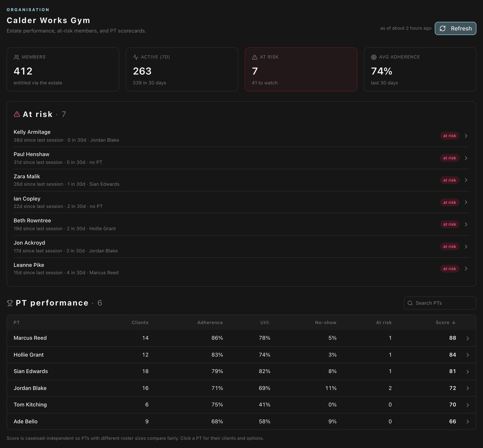The image size is (483, 448).
Task: Open Ade Bello's PT row chevron
Action: coord(468,422)
